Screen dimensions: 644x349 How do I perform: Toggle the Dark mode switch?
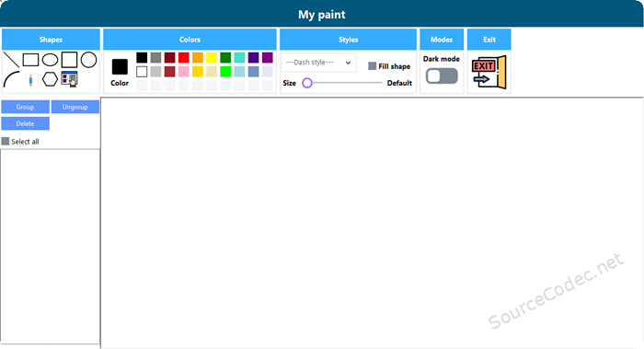[442, 76]
